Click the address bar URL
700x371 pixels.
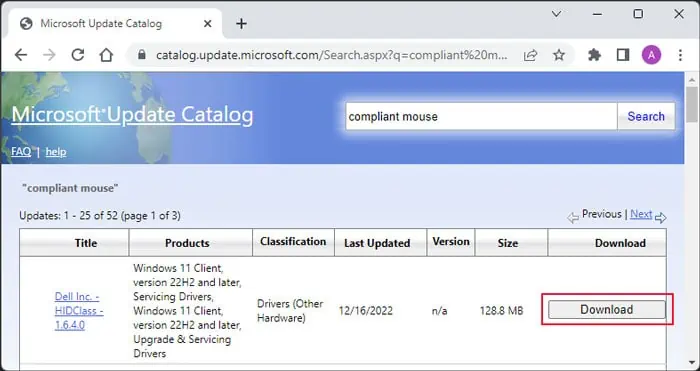331,55
